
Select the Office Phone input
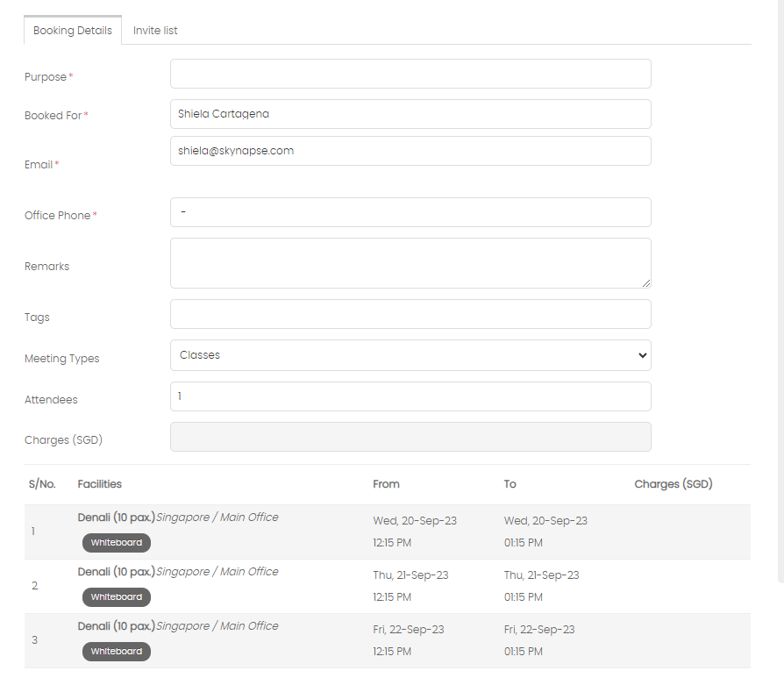[410, 212]
